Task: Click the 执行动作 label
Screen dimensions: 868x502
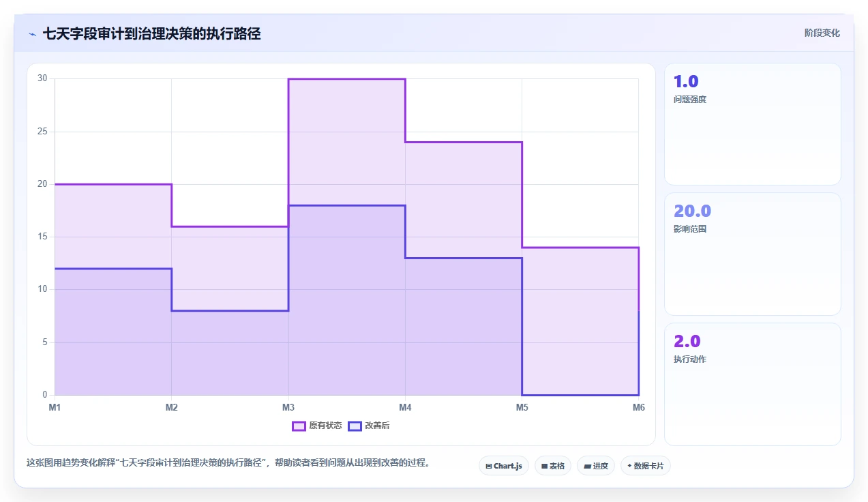Action: pyautogui.click(x=690, y=359)
